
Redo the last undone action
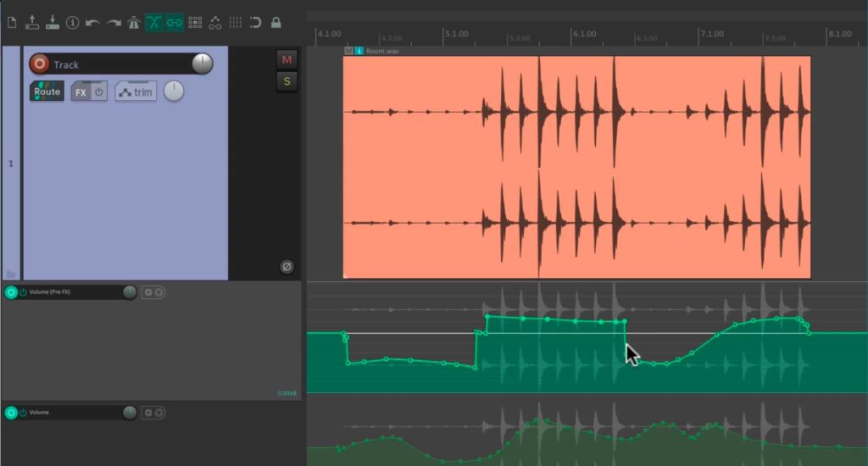tap(114, 23)
